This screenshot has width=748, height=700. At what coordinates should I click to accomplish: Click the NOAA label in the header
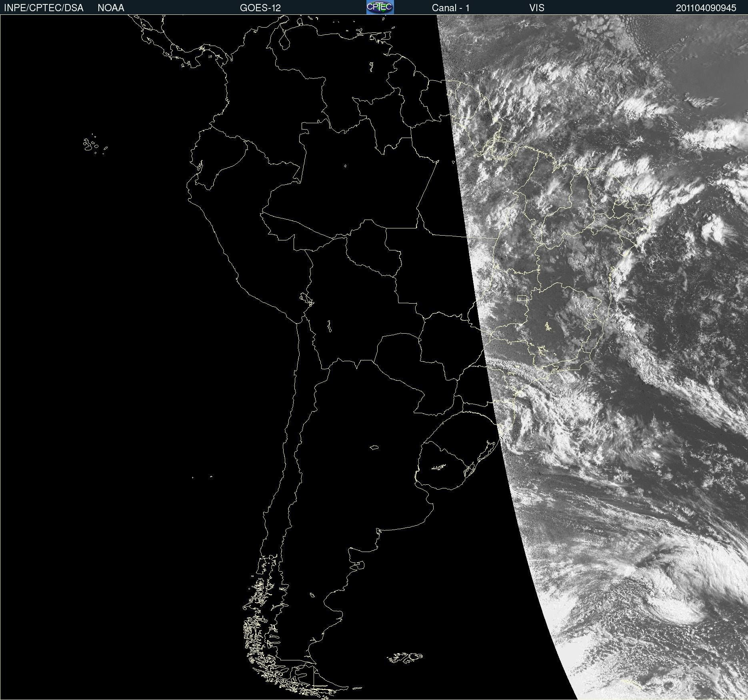pyautogui.click(x=111, y=8)
